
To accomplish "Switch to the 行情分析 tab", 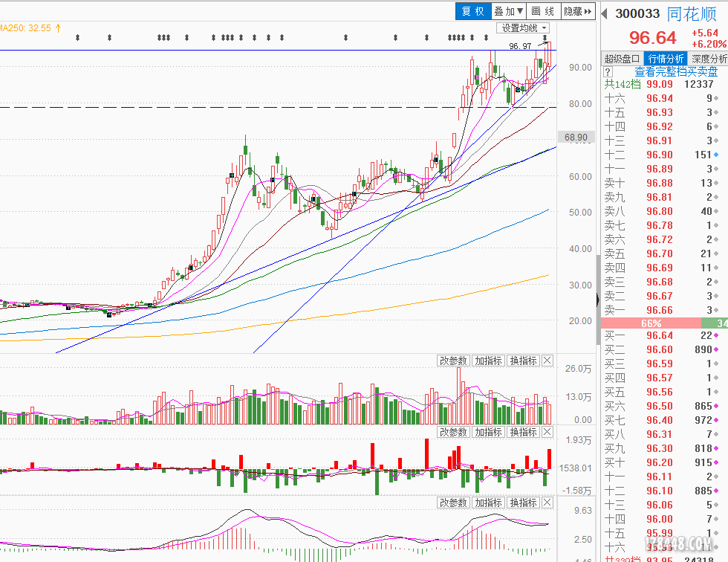I will [x=666, y=59].
